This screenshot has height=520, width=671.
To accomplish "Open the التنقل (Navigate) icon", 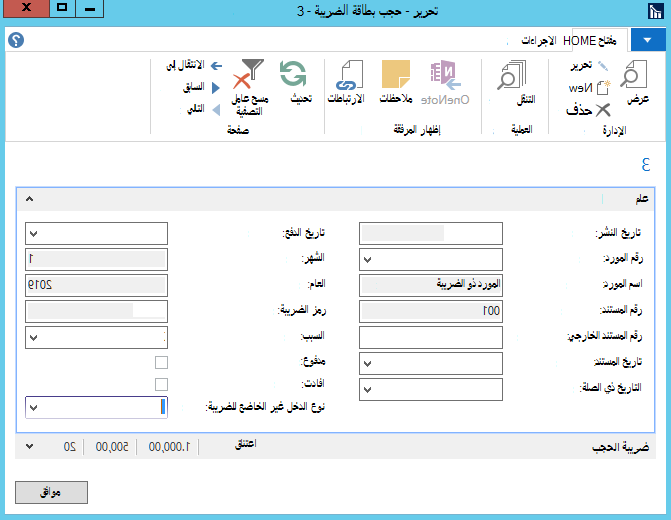I will [x=511, y=75].
